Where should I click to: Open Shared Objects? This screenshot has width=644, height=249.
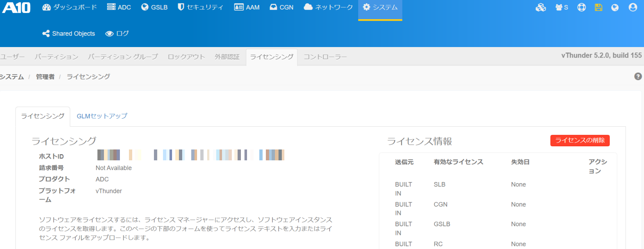coord(69,34)
